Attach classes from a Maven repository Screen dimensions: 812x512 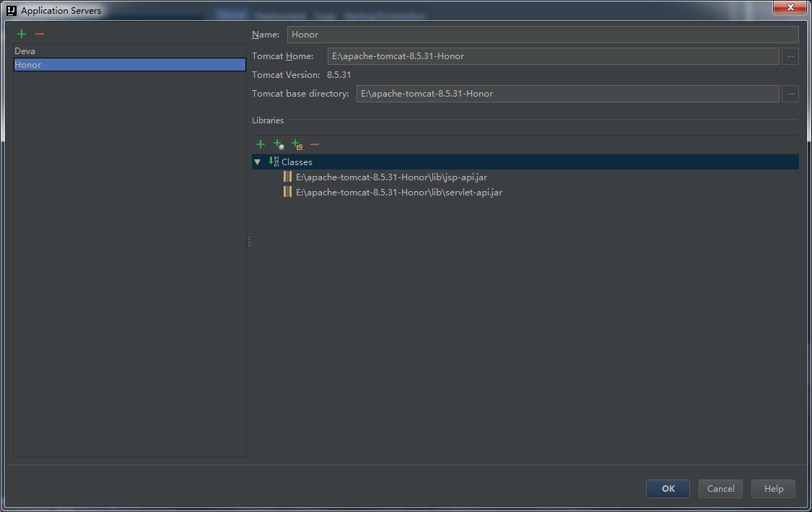pos(279,144)
